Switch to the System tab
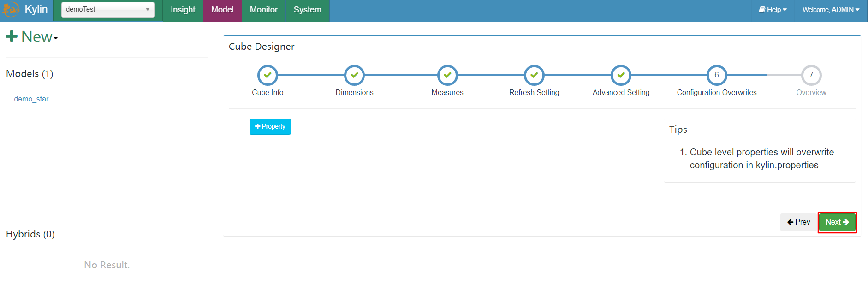Viewport: 868px width, 290px height. [x=308, y=10]
